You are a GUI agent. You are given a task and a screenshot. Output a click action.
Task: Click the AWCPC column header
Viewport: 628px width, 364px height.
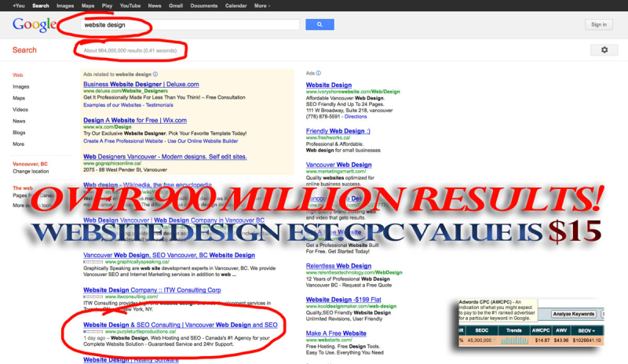[540, 330]
